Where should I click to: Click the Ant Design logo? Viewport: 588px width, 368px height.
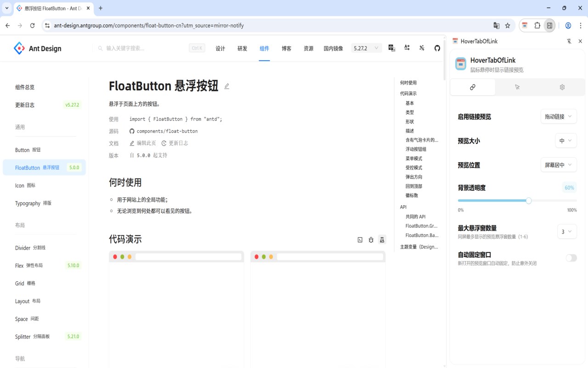coord(37,48)
